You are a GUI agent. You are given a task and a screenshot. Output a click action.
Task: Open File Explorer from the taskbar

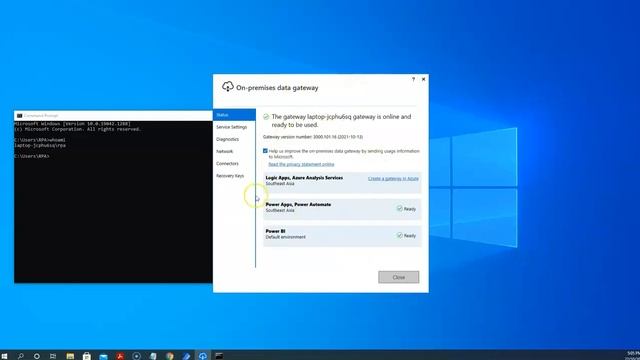(x=70, y=356)
